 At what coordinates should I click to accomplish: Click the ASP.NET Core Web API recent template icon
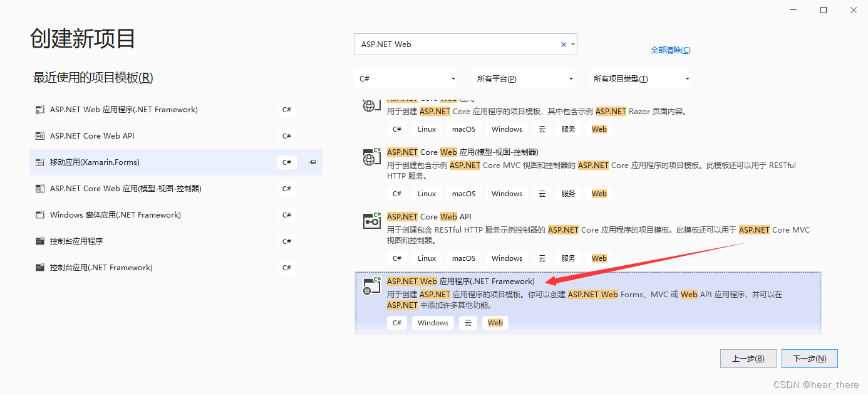point(39,136)
